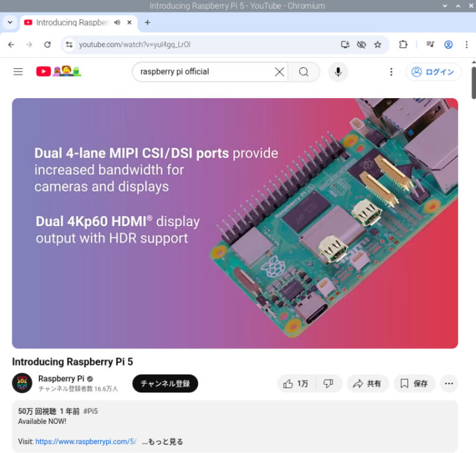Bookmark this page with star icon

click(x=377, y=45)
